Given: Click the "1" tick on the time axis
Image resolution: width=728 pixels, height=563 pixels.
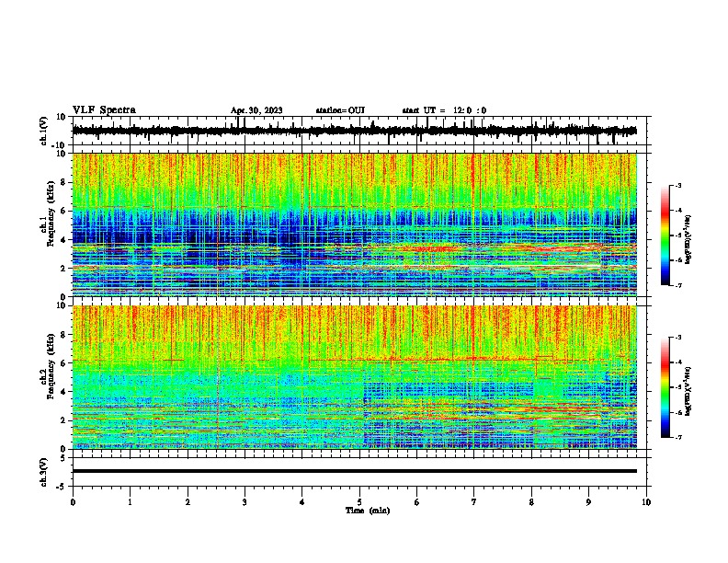Looking at the screenshot, I should (x=130, y=502).
